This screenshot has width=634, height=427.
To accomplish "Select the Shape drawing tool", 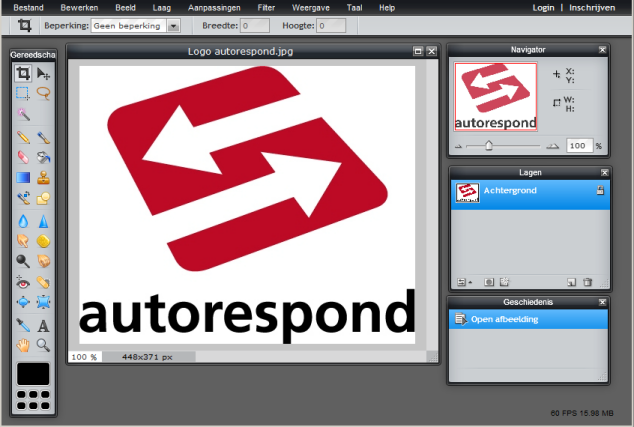I will [43, 198].
